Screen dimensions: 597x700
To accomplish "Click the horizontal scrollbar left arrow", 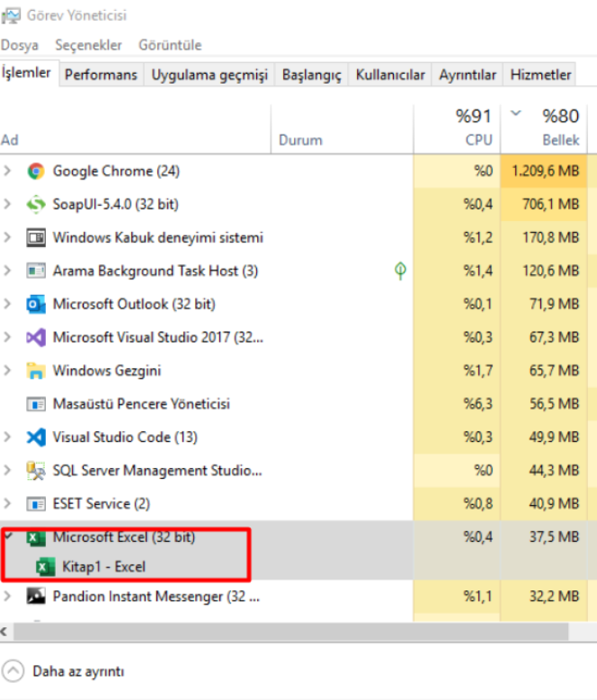I will point(4,632).
